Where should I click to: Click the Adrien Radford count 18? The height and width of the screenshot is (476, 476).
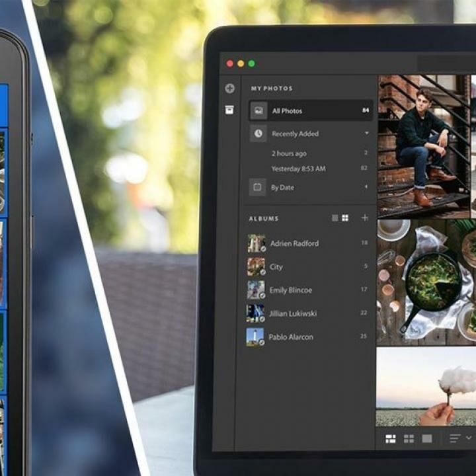tap(364, 243)
